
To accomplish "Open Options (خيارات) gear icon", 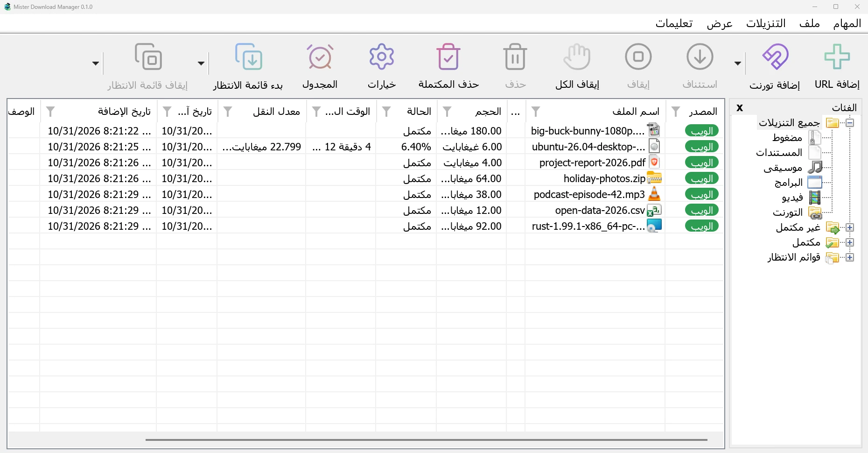I will pos(382,57).
